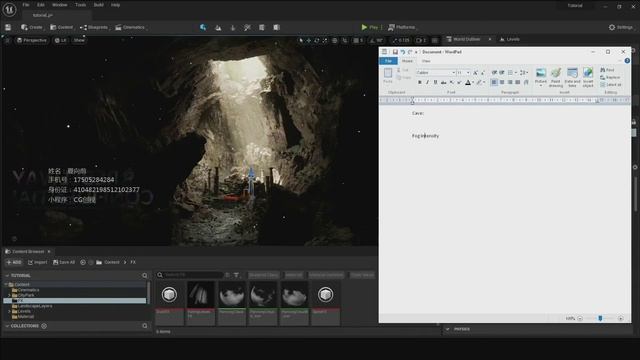Viewport: 640px width, 360px height.
Task: Open Unreal File menu
Action: [26, 5]
